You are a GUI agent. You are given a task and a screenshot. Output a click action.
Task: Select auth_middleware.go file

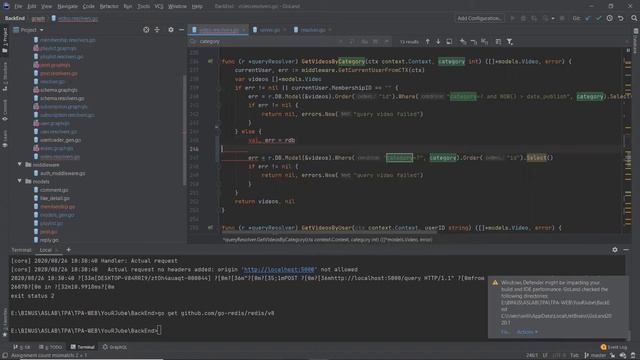(62, 173)
